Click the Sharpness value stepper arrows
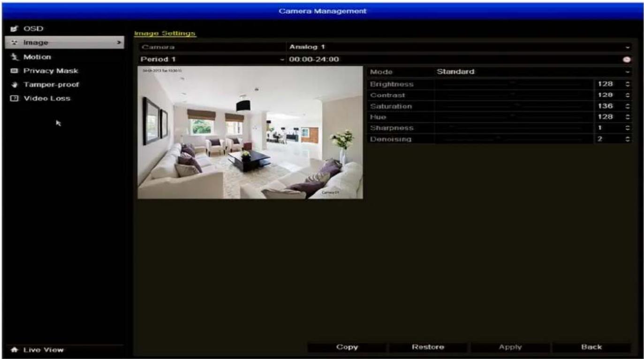 (x=627, y=128)
